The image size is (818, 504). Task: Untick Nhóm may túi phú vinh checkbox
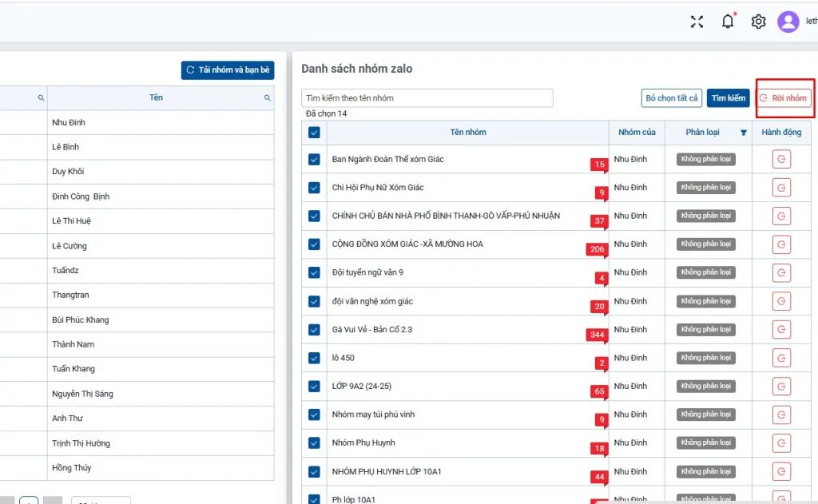[x=314, y=415]
